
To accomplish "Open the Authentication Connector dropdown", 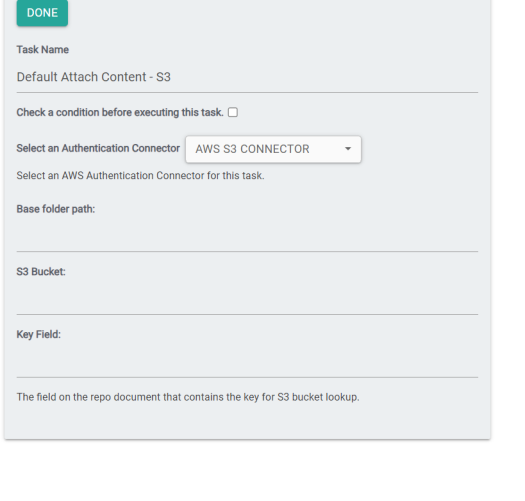I will 273,149.
